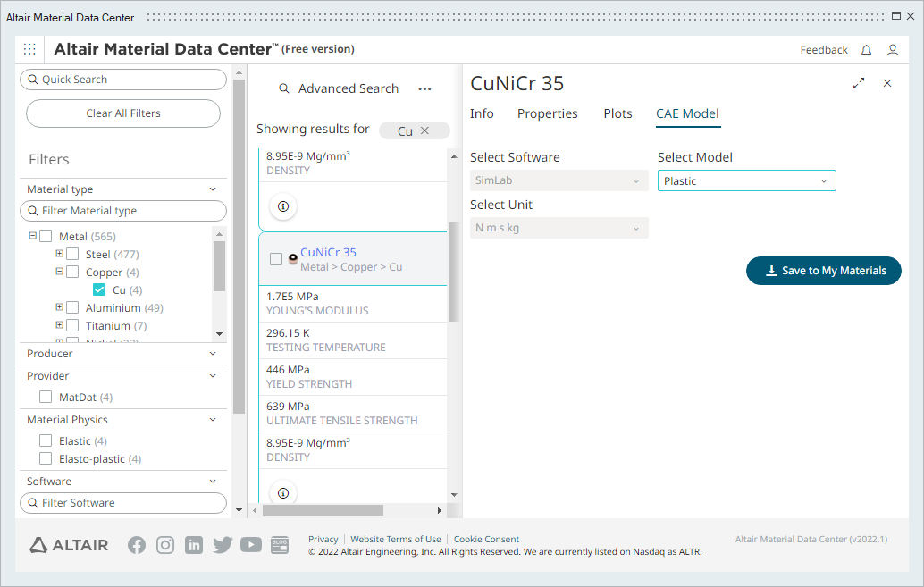Click the Save to My Materials button
Image resolution: width=924 pixels, height=587 pixels.
coord(823,271)
